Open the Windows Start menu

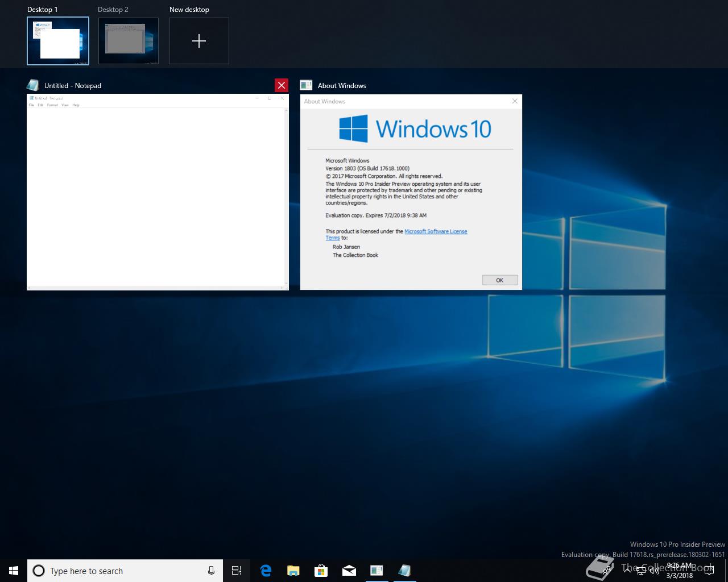tap(14, 571)
